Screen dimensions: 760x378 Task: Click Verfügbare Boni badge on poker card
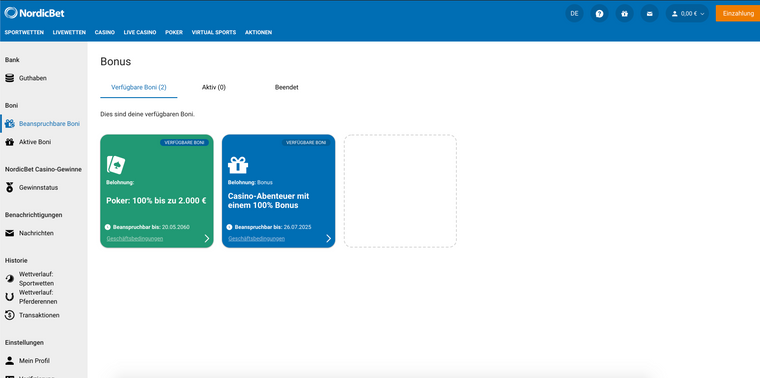click(184, 142)
